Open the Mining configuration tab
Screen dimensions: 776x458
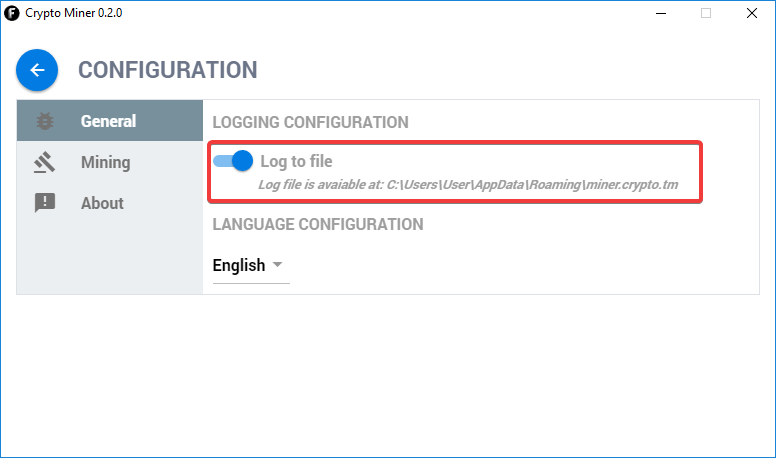(105, 162)
